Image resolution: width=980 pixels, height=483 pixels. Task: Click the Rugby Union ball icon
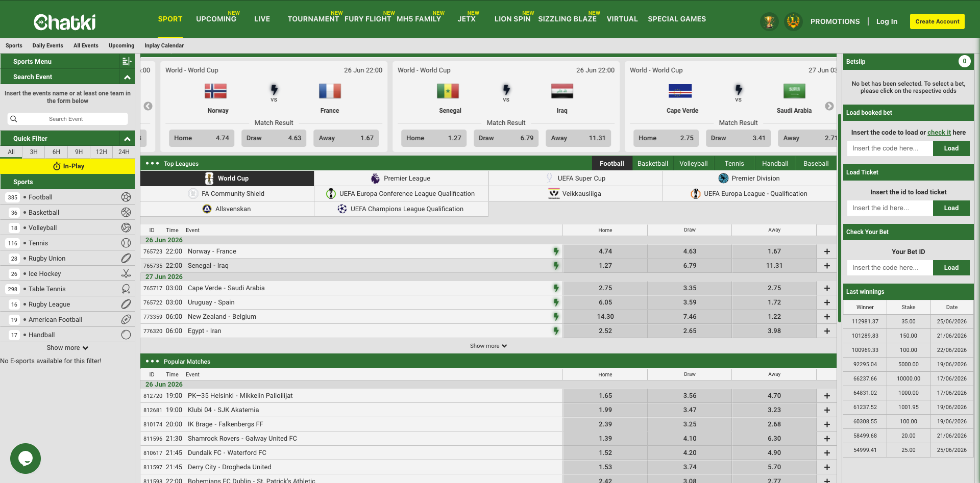pos(126,258)
